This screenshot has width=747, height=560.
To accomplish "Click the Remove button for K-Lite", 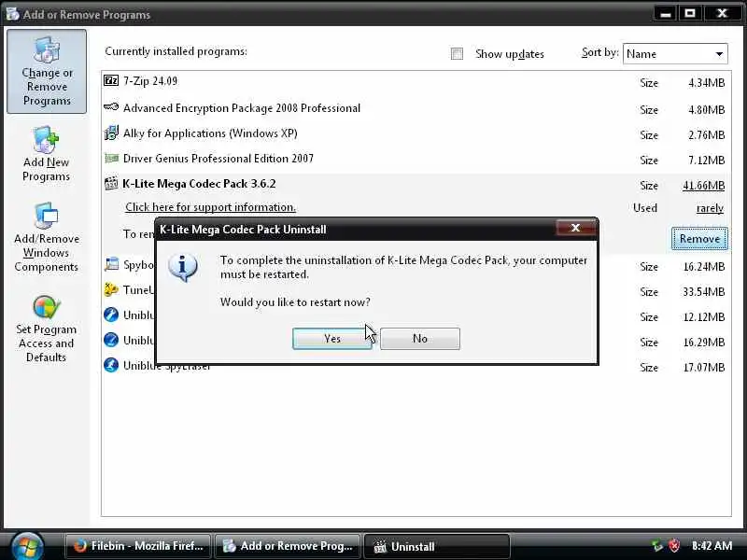I will tap(699, 239).
